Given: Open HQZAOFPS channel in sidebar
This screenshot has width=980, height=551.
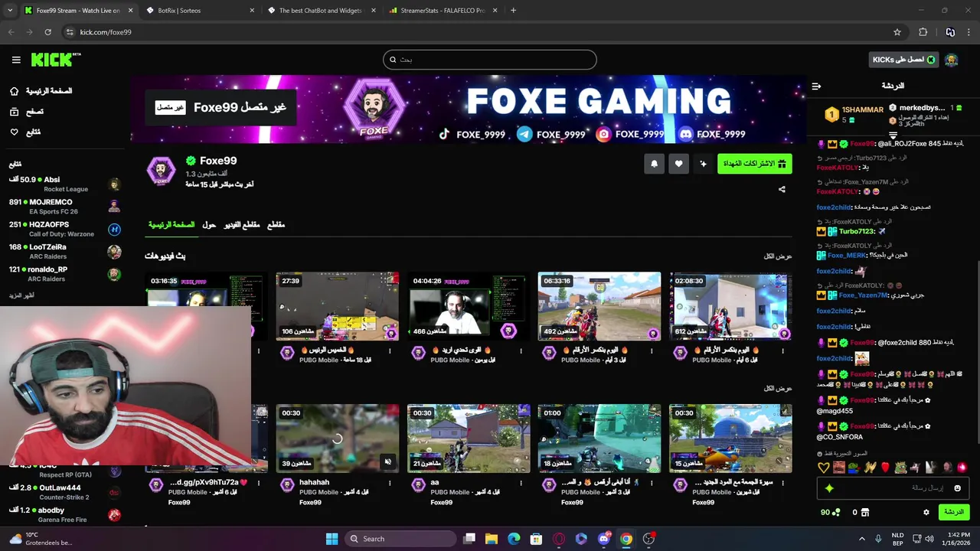Looking at the screenshot, I should click(x=65, y=229).
